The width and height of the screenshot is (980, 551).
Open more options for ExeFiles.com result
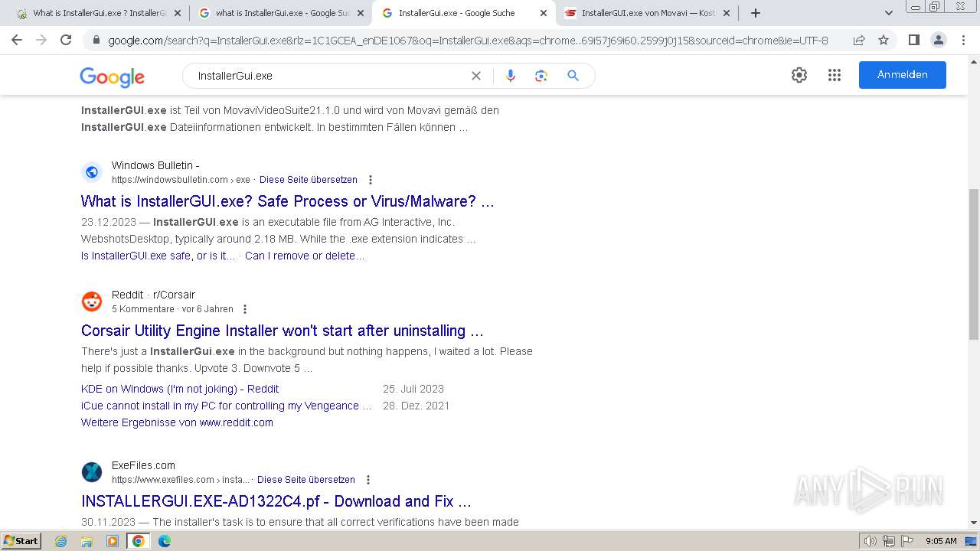click(368, 480)
